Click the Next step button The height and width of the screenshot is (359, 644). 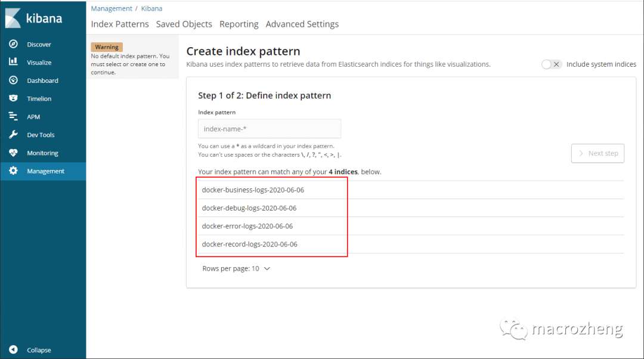tap(597, 153)
